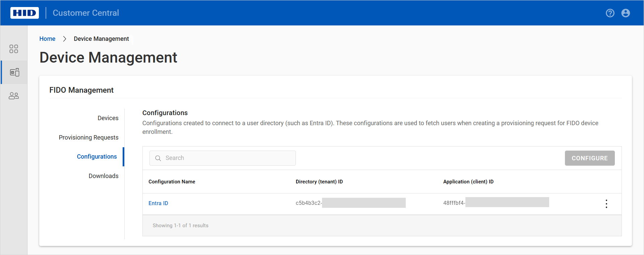Click the Configuration Name column header
644x255 pixels.
pos(172,182)
